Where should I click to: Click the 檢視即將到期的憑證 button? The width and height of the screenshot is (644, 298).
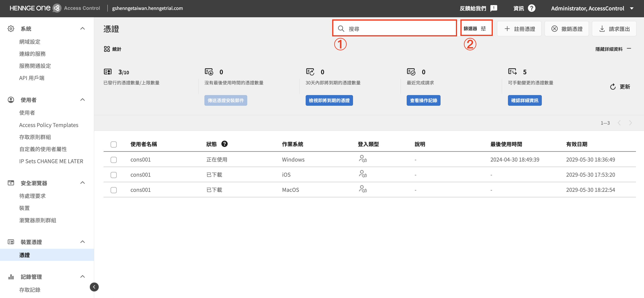329,100
